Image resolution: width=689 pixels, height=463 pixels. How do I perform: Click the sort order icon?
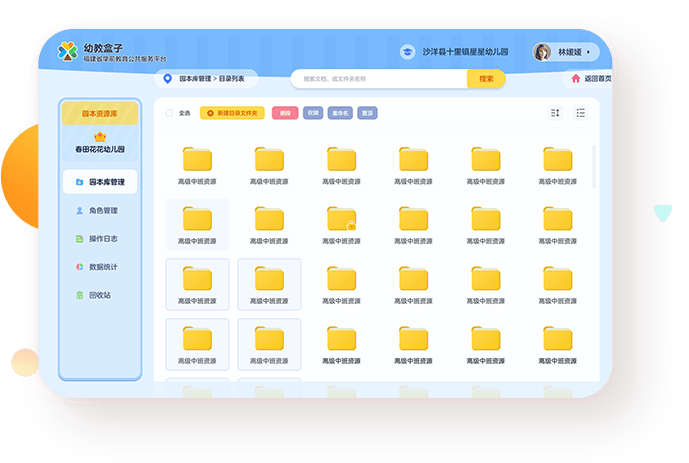(x=556, y=113)
